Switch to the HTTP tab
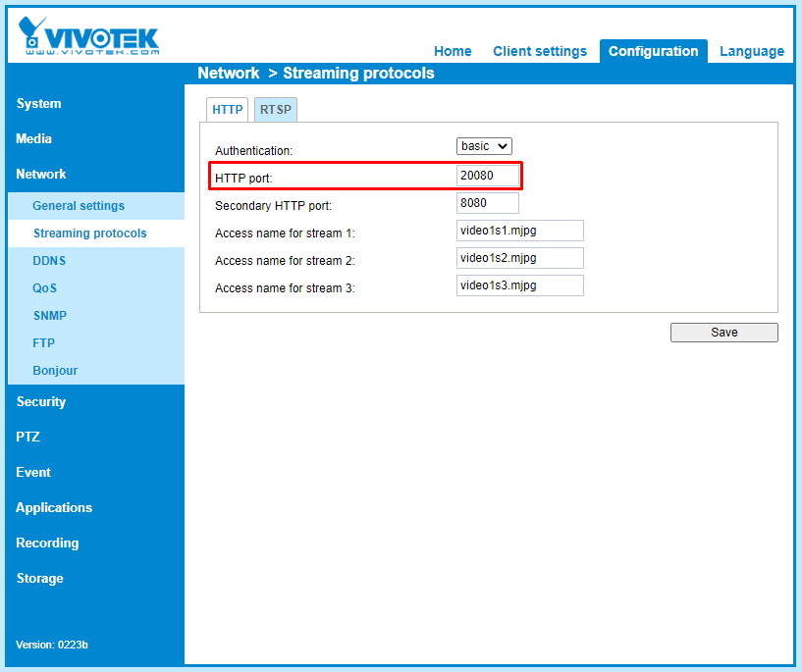This screenshot has width=802, height=672. [x=227, y=109]
